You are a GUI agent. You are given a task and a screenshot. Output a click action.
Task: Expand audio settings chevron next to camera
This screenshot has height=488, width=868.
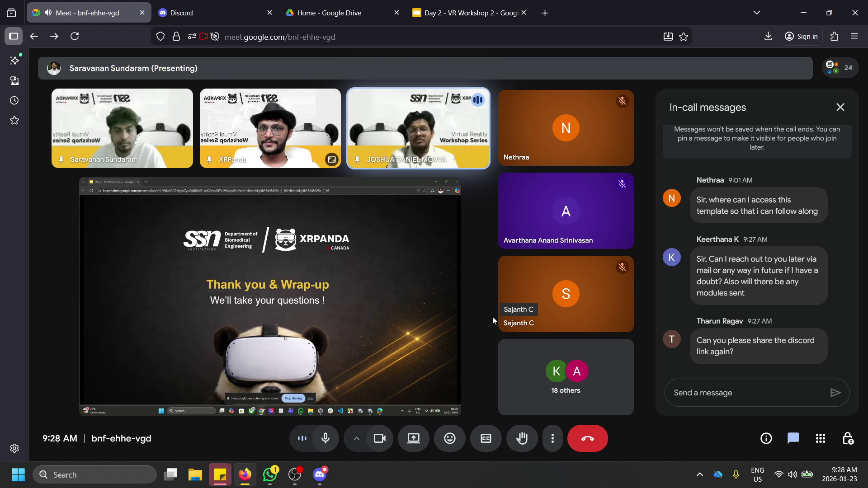[356, 438]
